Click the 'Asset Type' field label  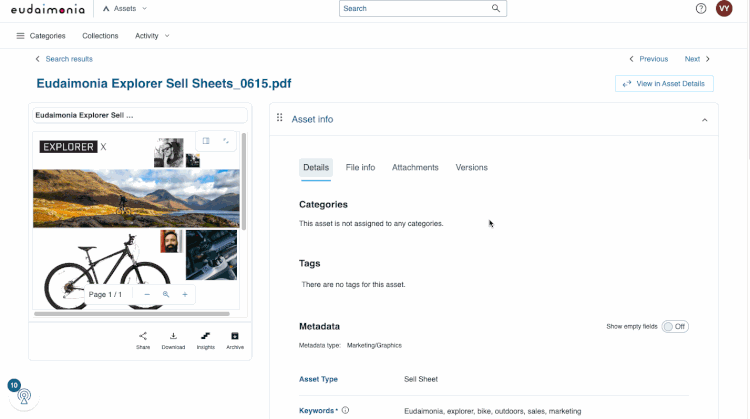(x=318, y=379)
